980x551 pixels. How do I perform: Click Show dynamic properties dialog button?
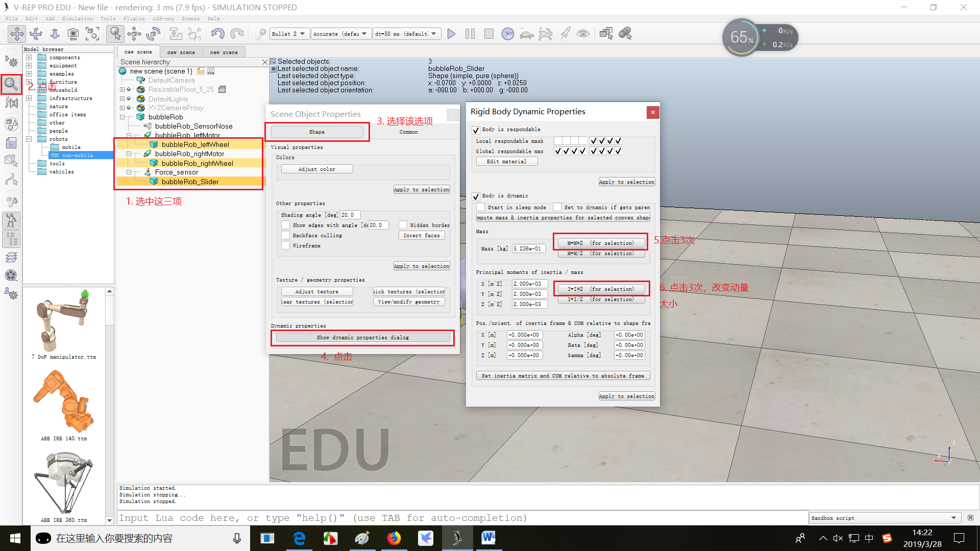coord(362,338)
